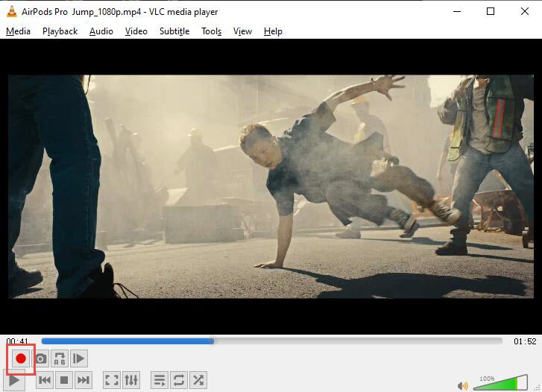This screenshot has height=392, width=542.
Task: Open the Video menu
Action: click(136, 31)
